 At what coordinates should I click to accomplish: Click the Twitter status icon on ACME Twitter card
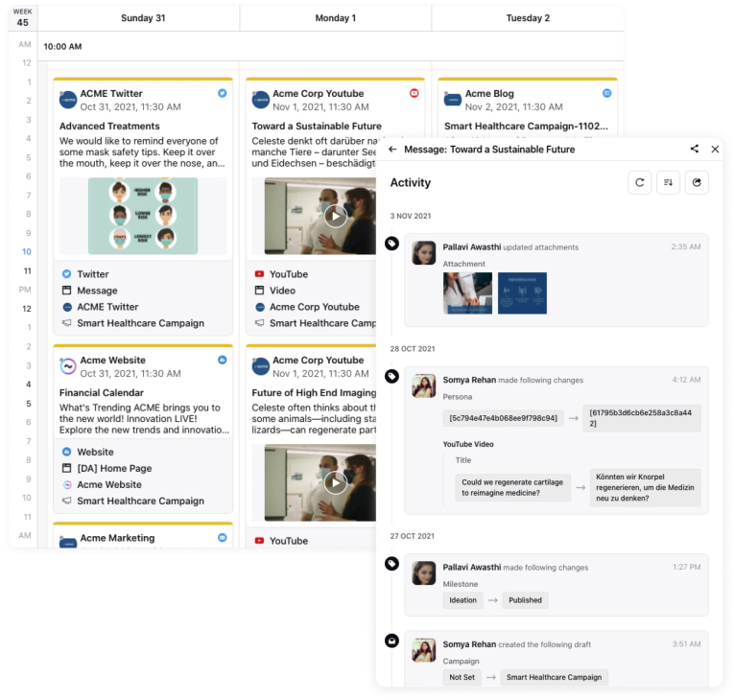click(x=223, y=93)
